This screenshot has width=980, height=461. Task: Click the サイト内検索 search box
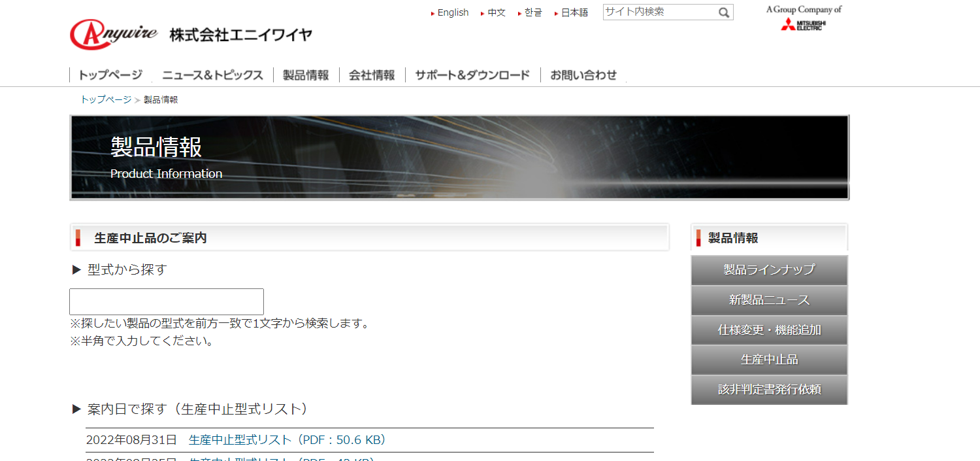660,12
